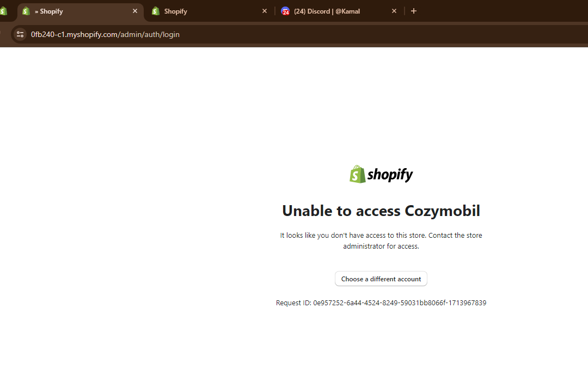
Task: Close the active "» Shopify" tab
Action: 135,11
